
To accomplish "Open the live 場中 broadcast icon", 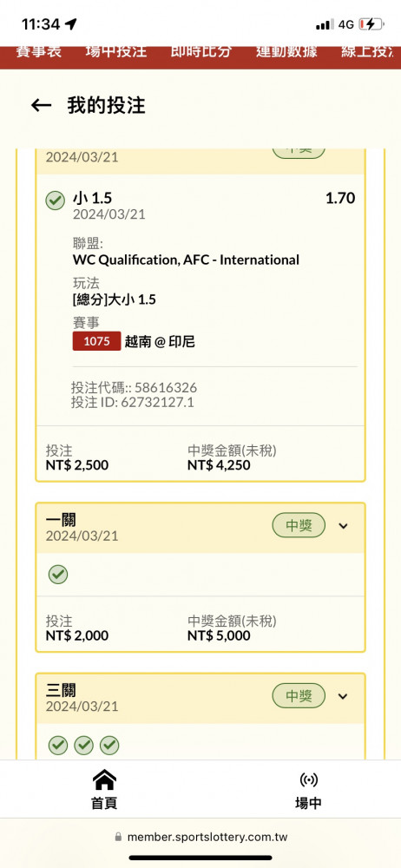I will click(x=308, y=780).
